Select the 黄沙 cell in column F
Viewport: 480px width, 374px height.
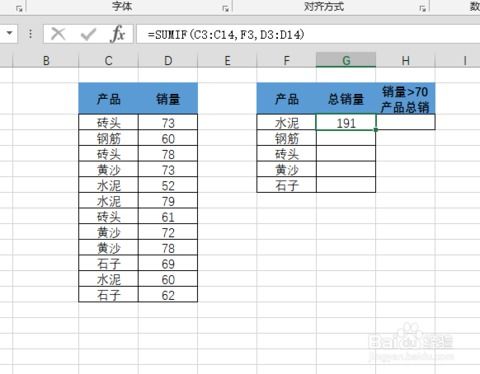(x=286, y=169)
